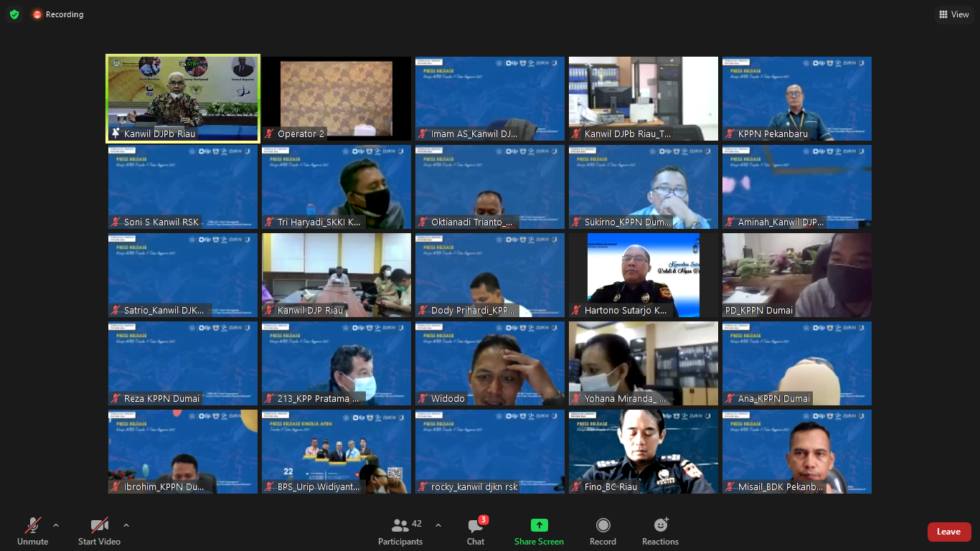Click the Widodo participant video tile
Image resolution: width=980 pixels, height=551 pixels.
489,363
